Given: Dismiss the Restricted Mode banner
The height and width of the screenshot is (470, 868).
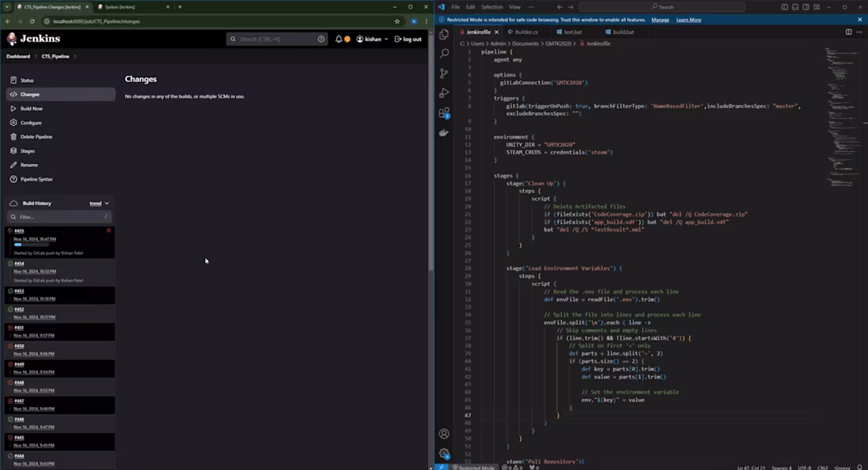Looking at the screenshot, I should pos(859,20).
